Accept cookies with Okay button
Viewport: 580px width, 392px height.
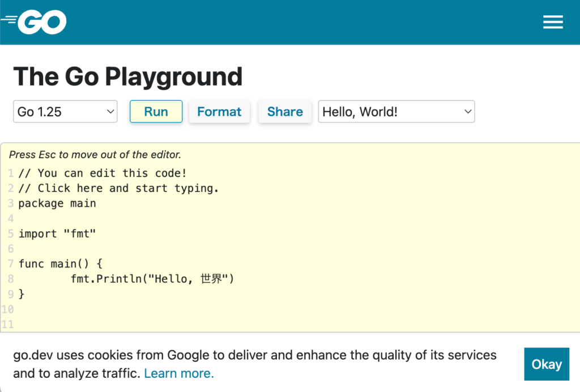pos(546,364)
